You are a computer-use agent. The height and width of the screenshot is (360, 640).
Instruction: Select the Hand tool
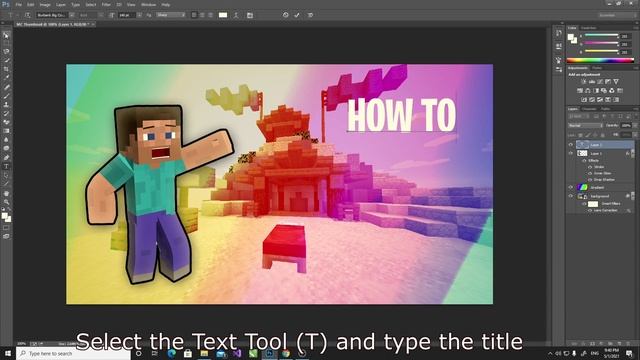pos(6,193)
